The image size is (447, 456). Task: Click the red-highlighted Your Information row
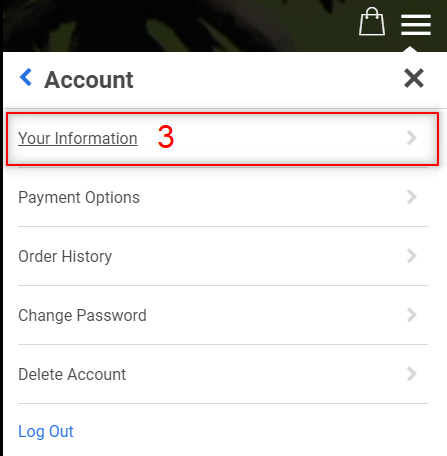tap(222, 139)
